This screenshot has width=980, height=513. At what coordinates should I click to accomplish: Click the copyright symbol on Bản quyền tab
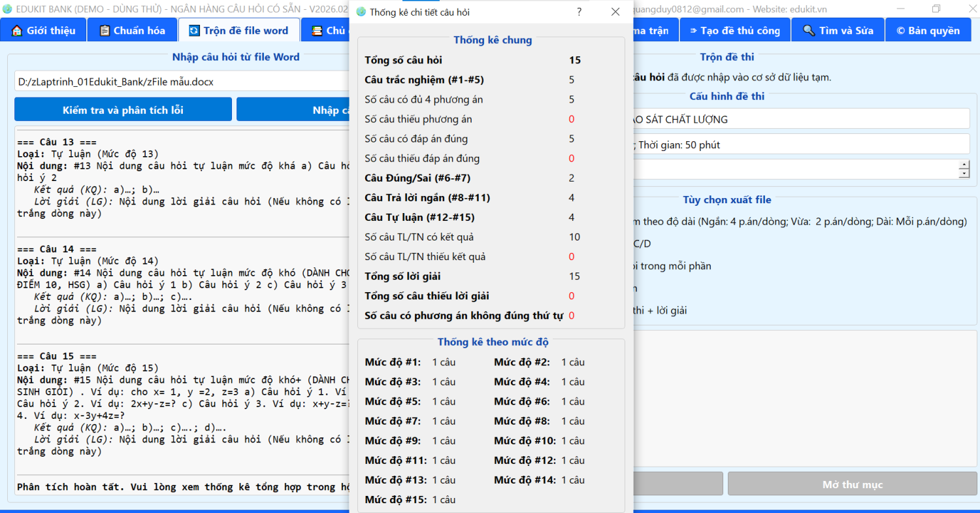[x=901, y=31]
